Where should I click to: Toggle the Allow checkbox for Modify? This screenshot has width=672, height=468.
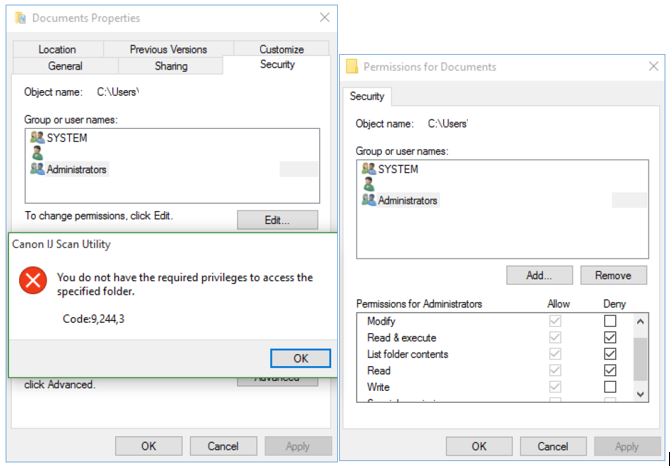click(x=555, y=321)
